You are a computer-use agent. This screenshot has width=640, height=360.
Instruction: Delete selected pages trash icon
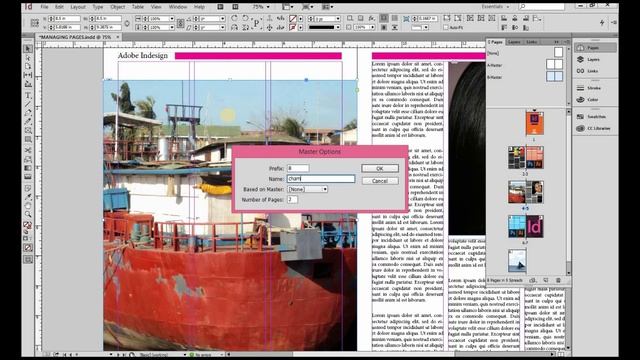coord(558,280)
